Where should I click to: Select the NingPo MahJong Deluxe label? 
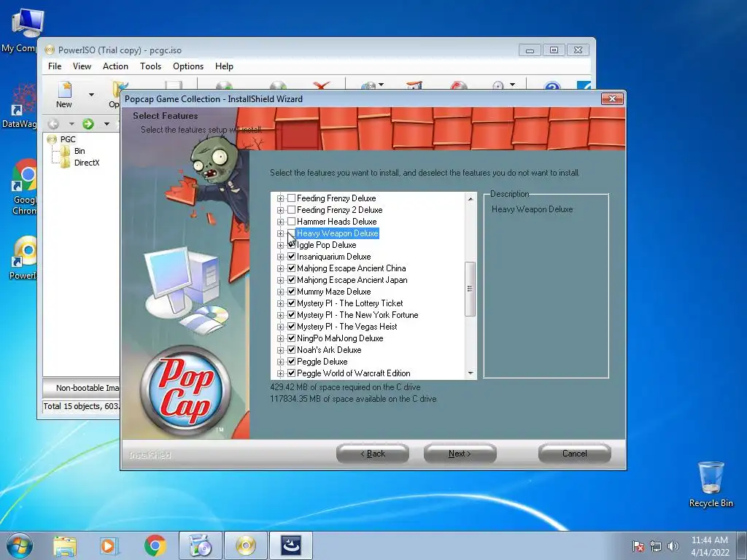(340, 338)
